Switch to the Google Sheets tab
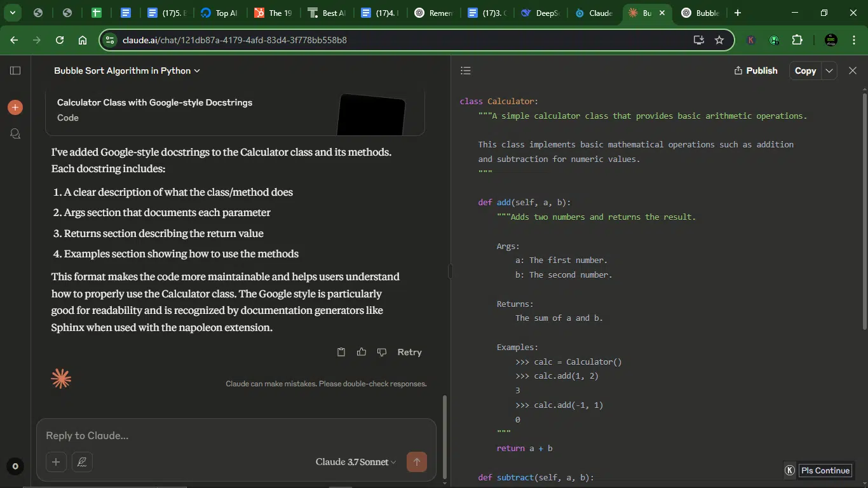The height and width of the screenshot is (488, 868). (97, 13)
